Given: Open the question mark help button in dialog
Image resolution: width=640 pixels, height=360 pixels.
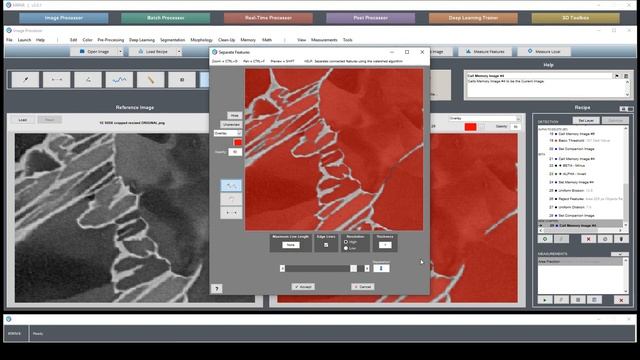Looking at the screenshot, I should click(217, 289).
